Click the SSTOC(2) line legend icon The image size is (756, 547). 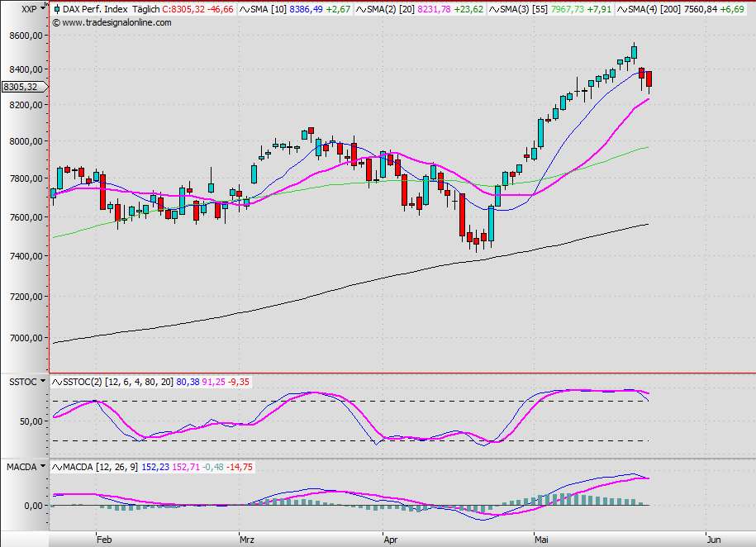point(57,382)
